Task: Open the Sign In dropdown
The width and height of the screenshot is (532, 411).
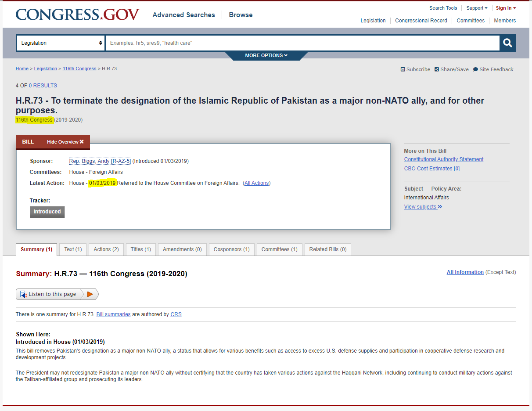Action: (x=506, y=8)
